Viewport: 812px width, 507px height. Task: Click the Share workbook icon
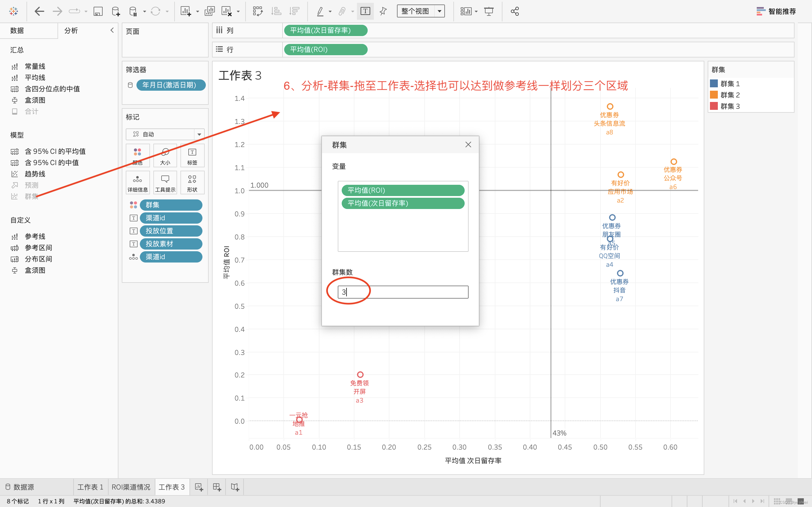click(x=515, y=11)
